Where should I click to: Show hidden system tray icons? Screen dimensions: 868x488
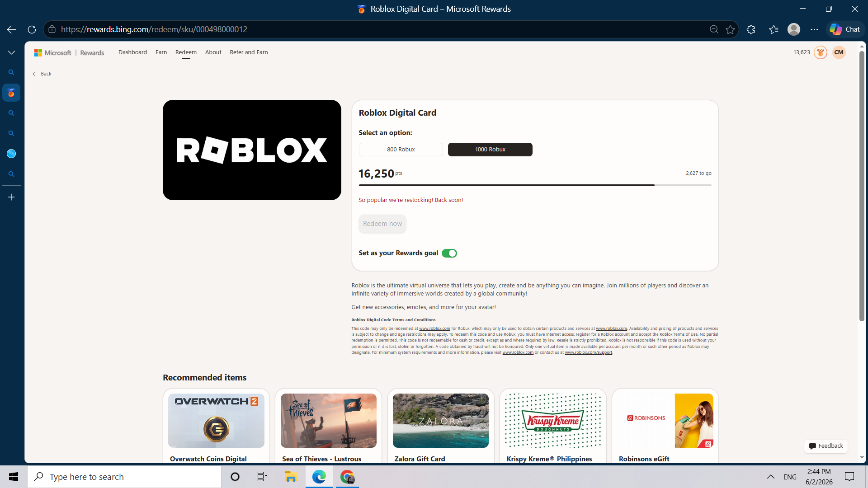click(x=771, y=477)
